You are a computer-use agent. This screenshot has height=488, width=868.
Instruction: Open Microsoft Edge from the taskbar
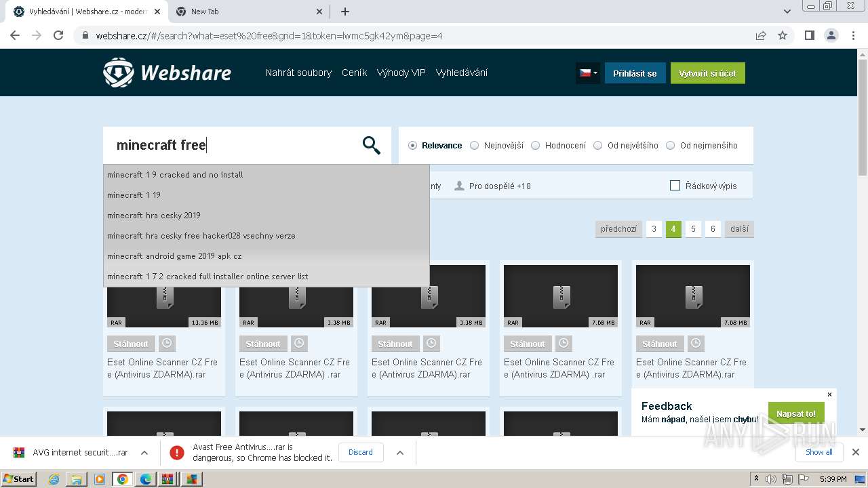point(145,479)
